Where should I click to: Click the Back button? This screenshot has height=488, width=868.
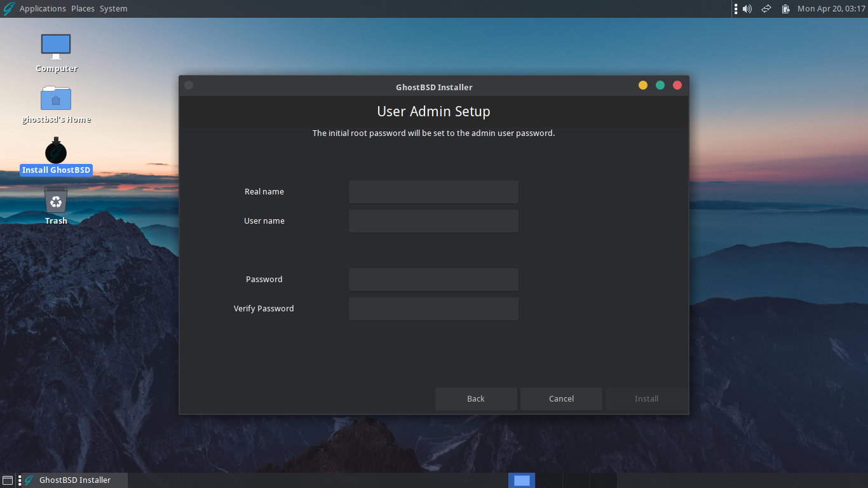coord(476,399)
